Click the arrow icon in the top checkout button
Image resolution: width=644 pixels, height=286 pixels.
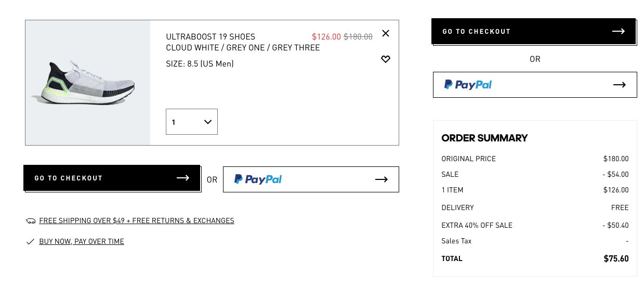click(618, 31)
